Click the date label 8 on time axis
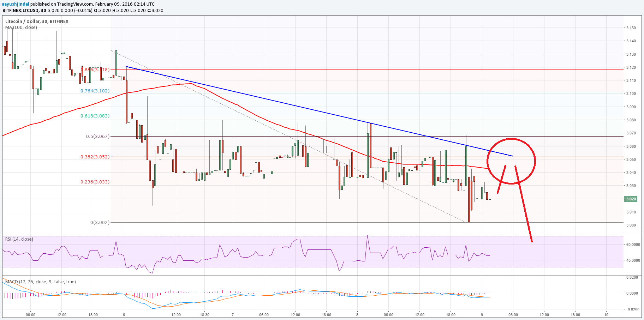The image size is (644, 320). coord(357,315)
